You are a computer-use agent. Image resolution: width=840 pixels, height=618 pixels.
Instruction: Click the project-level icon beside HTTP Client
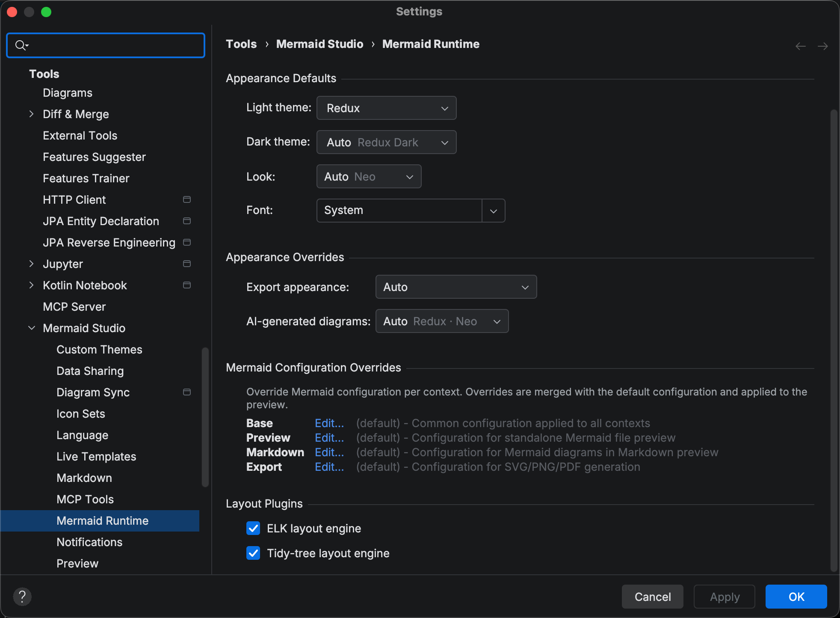(x=187, y=199)
